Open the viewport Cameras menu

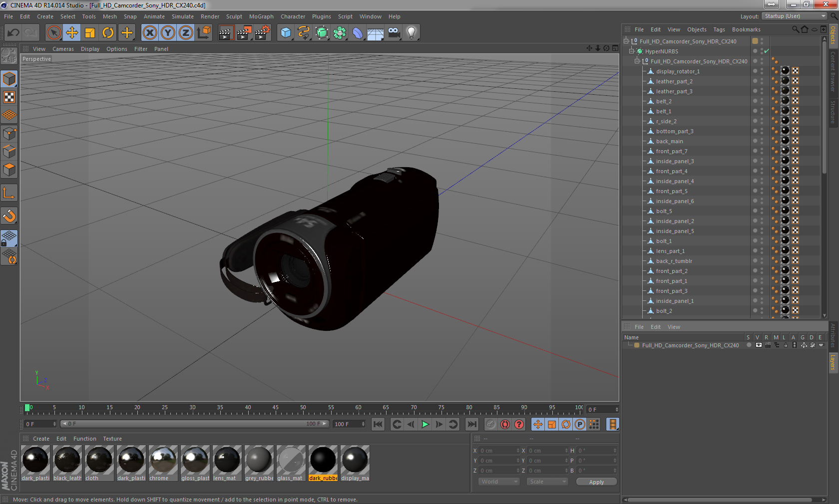[x=63, y=49]
